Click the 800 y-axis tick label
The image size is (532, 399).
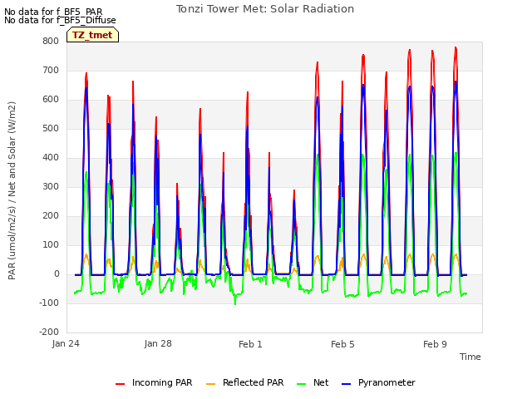coord(51,41)
